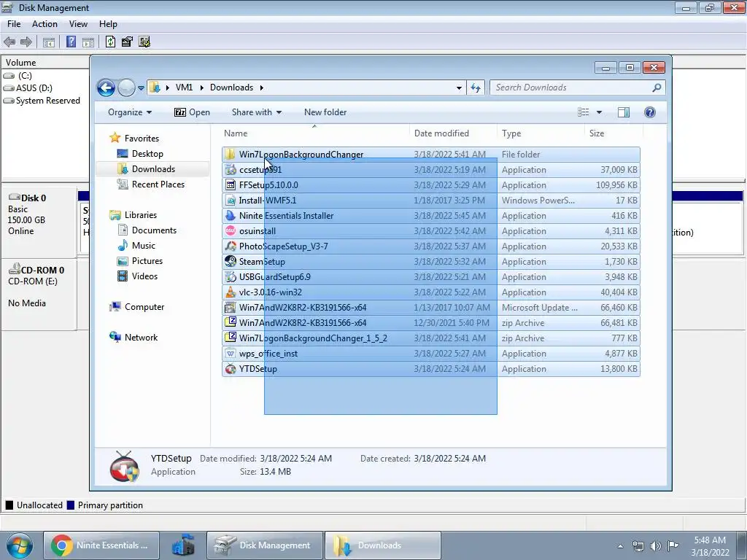
Task: Open Action menu in Disk Management
Action: click(44, 24)
